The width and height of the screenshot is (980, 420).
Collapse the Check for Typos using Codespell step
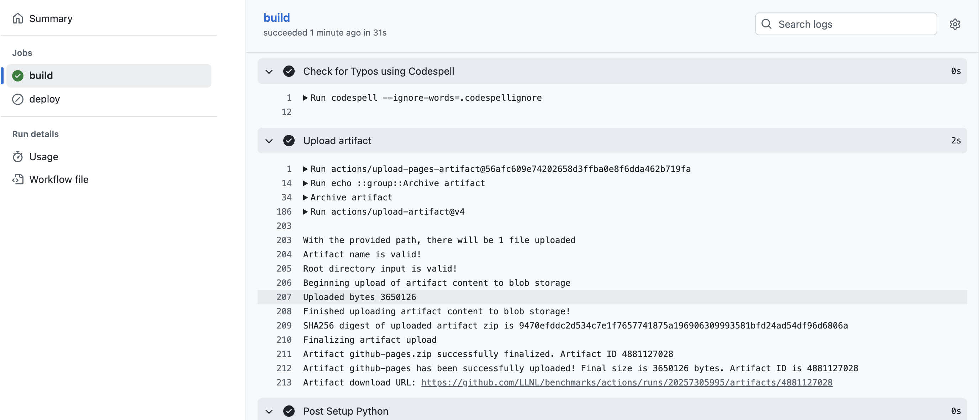click(269, 71)
